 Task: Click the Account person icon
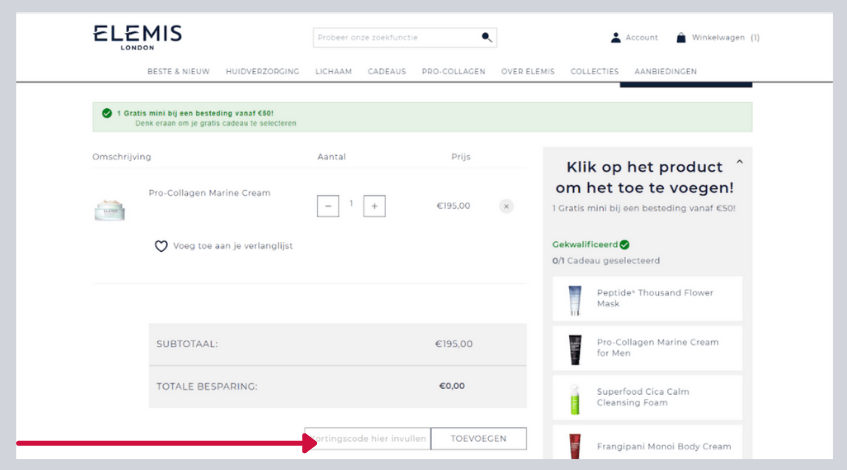tap(615, 38)
